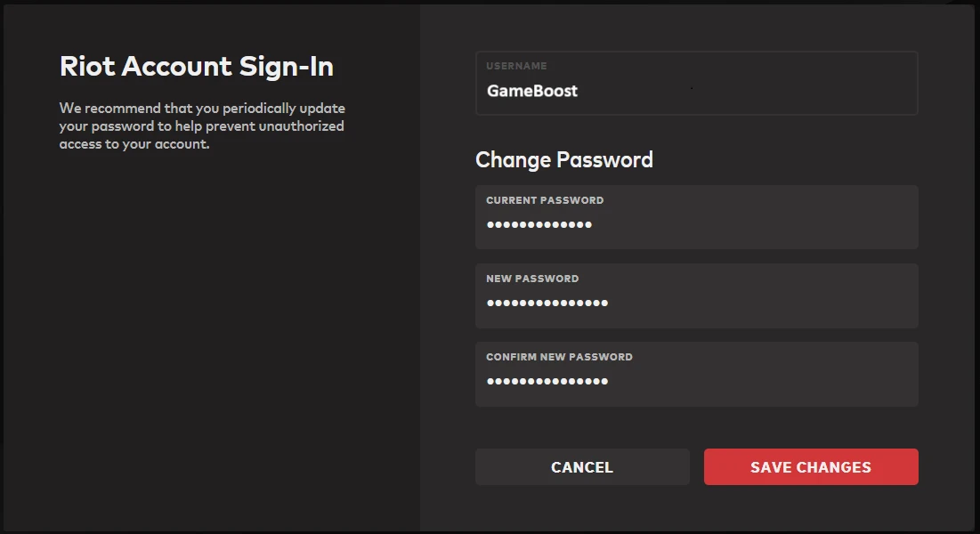This screenshot has height=534, width=980.
Task: Click the masked dots in New Password
Action: coord(547,303)
